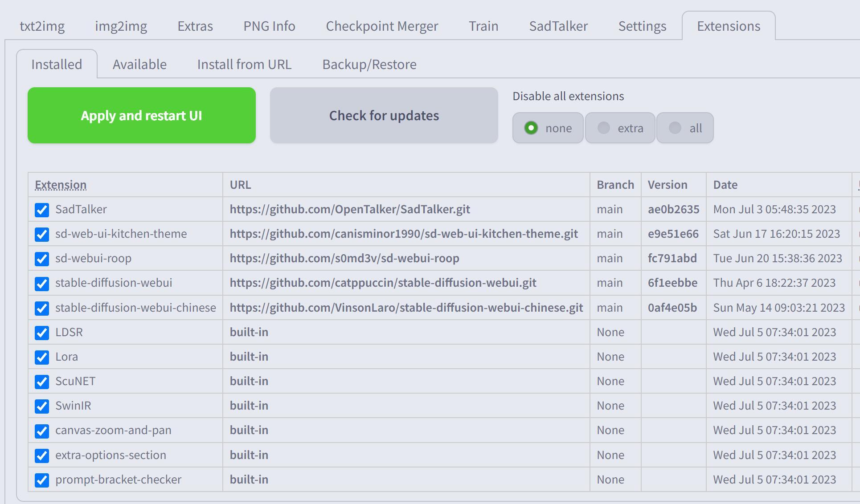This screenshot has width=860, height=504.
Task: Click date Sun May 14 09:03:21 2023
Action: [779, 308]
